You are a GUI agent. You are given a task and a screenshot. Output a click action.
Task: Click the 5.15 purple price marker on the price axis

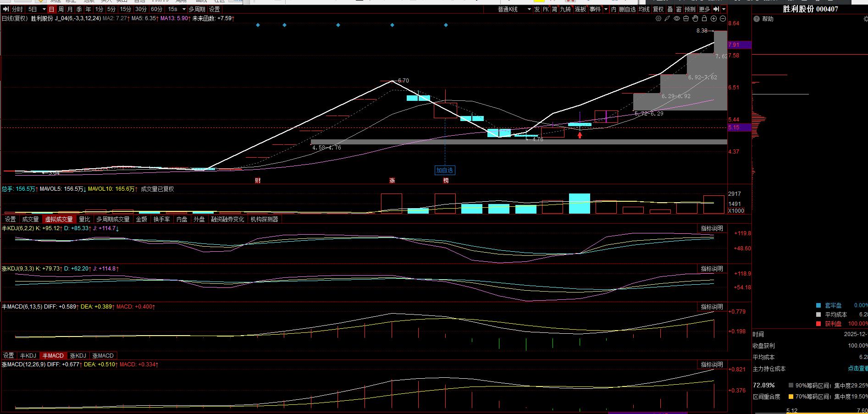pyautogui.click(x=740, y=127)
